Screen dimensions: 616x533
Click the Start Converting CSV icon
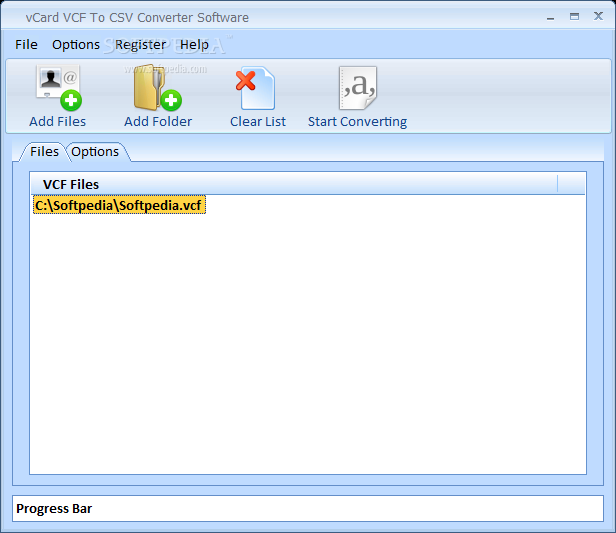[x=358, y=88]
